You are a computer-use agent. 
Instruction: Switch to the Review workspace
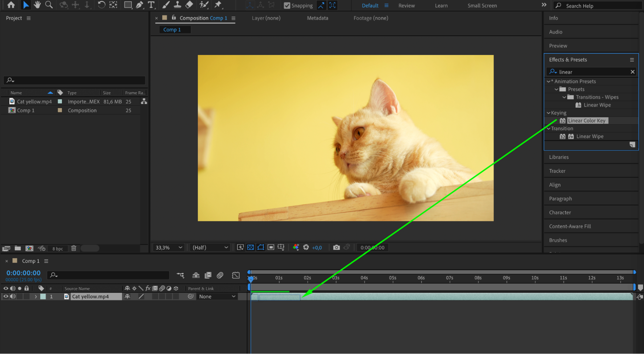[406, 5]
